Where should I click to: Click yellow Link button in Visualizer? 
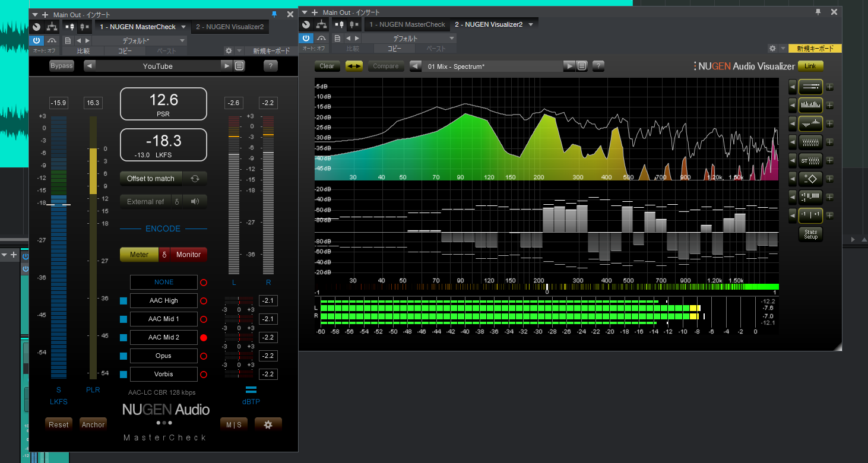click(x=810, y=66)
